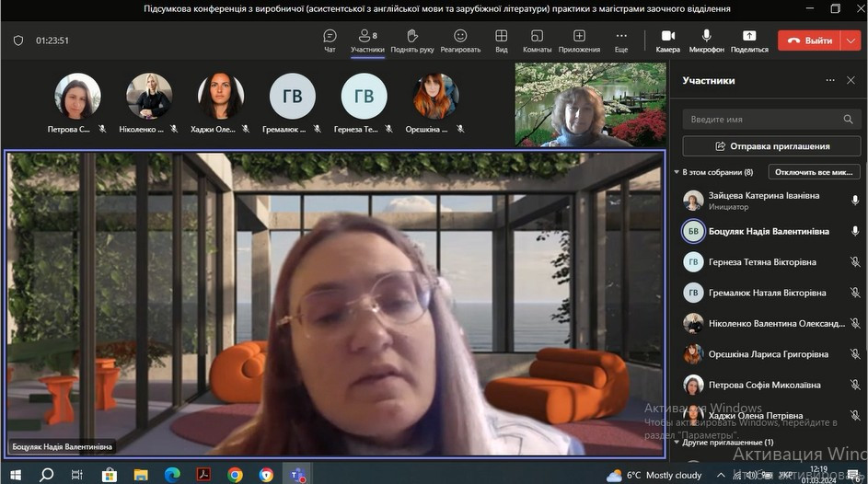Click Хаджи Оле... avatar in top strip
The width and height of the screenshot is (868, 484).
pos(220,97)
